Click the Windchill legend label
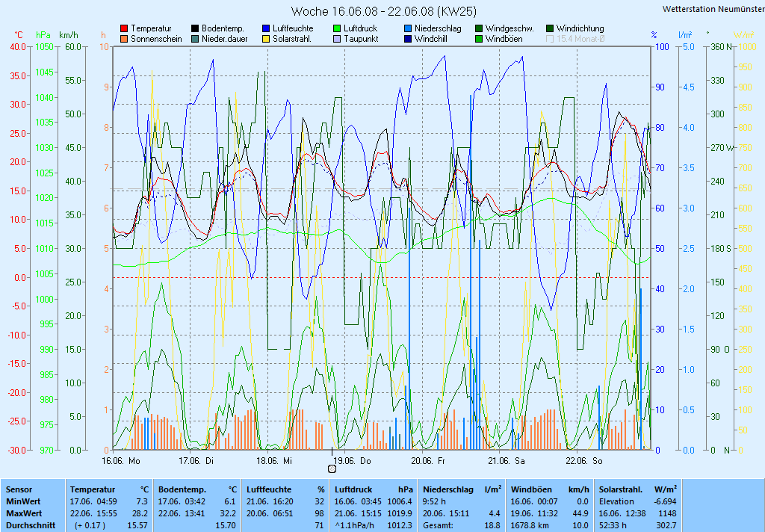This screenshot has height=532, width=765. coord(431,39)
